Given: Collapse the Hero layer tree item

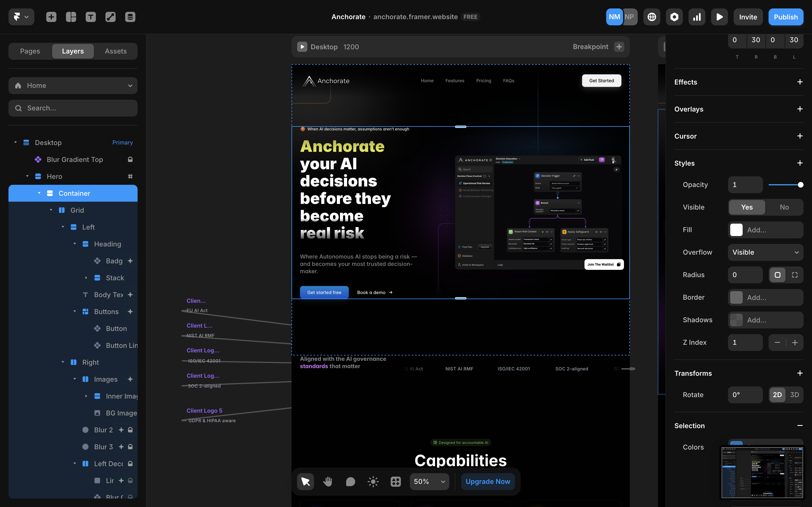Looking at the screenshot, I should coord(27,176).
